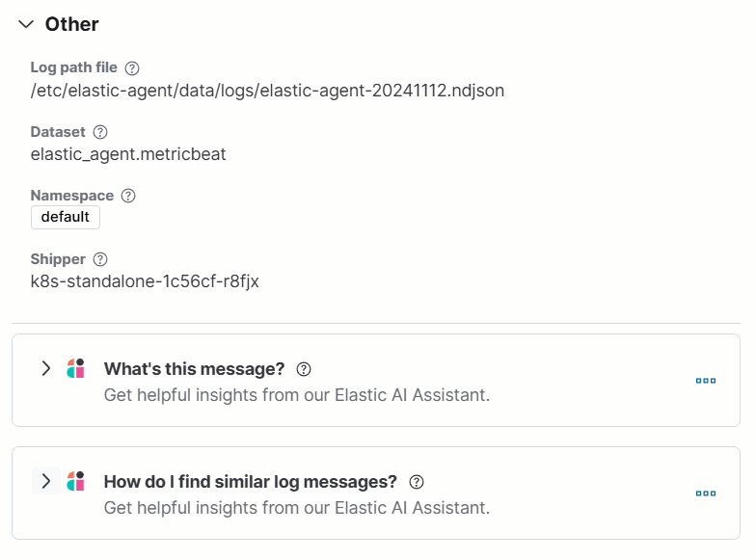
Task: Click the Dataset help icon
Action: click(100, 132)
